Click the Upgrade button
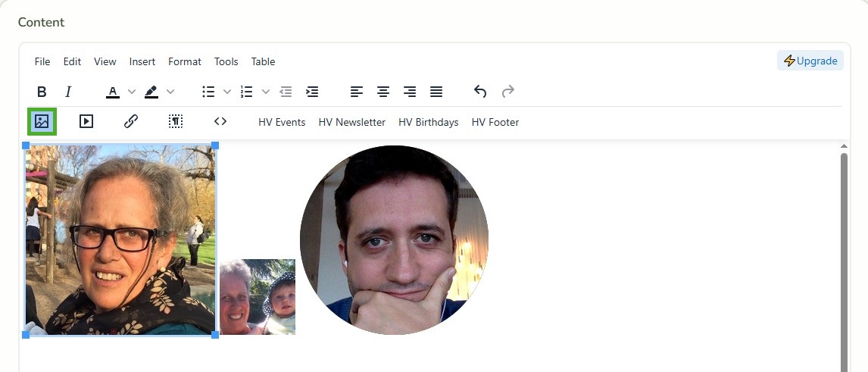 coord(810,61)
